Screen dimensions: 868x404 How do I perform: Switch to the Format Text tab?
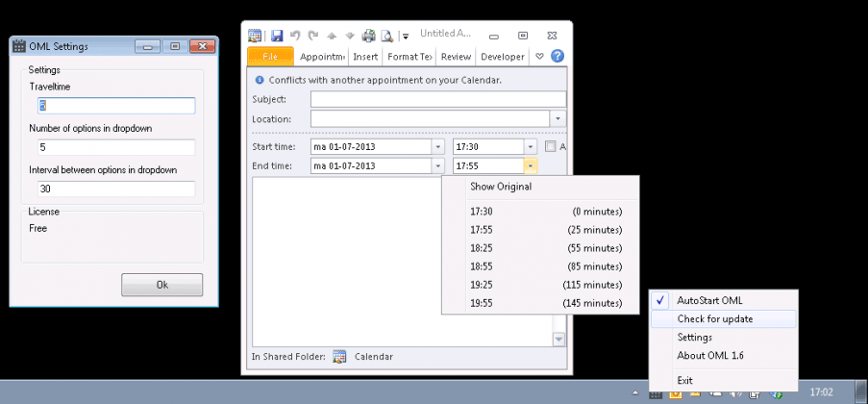409,57
